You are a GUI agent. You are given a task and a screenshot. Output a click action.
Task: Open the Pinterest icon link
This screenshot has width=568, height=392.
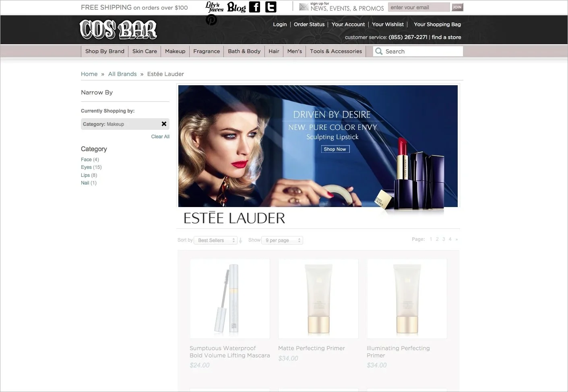(x=211, y=20)
